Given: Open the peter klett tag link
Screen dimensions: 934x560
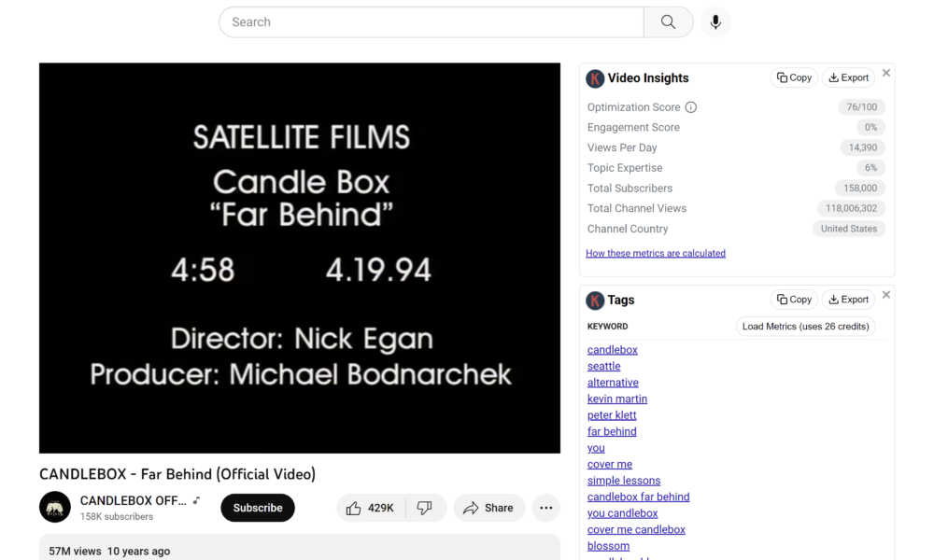Looking at the screenshot, I should click(612, 415).
